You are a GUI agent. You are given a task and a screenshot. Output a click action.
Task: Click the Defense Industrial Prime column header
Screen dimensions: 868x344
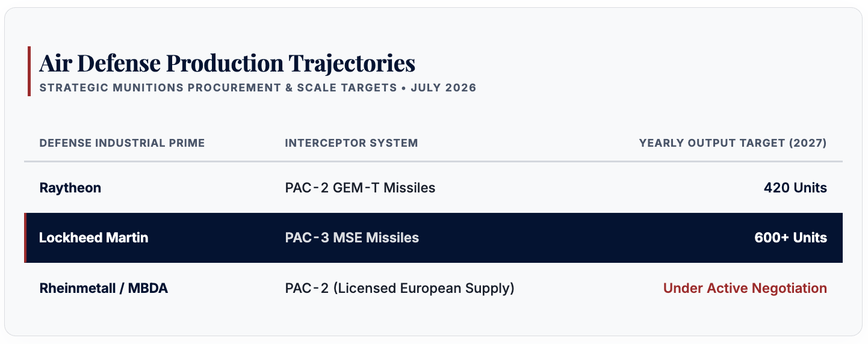tap(122, 143)
